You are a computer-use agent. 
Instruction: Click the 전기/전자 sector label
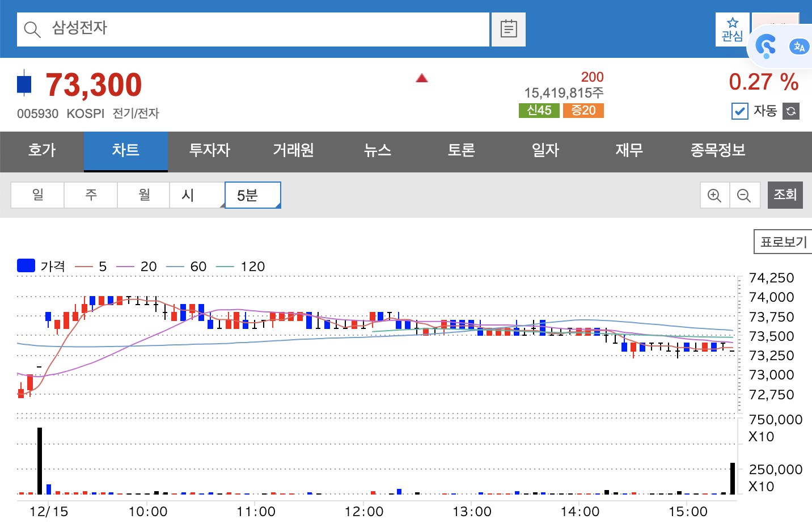coord(136,113)
